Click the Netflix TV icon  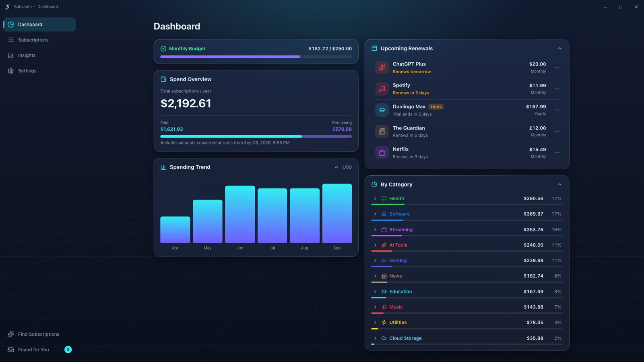(x=382, y=153)
